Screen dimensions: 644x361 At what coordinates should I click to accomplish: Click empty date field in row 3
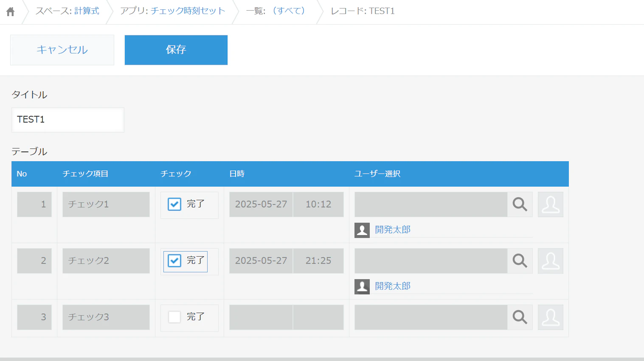click(x=261, y=317)
